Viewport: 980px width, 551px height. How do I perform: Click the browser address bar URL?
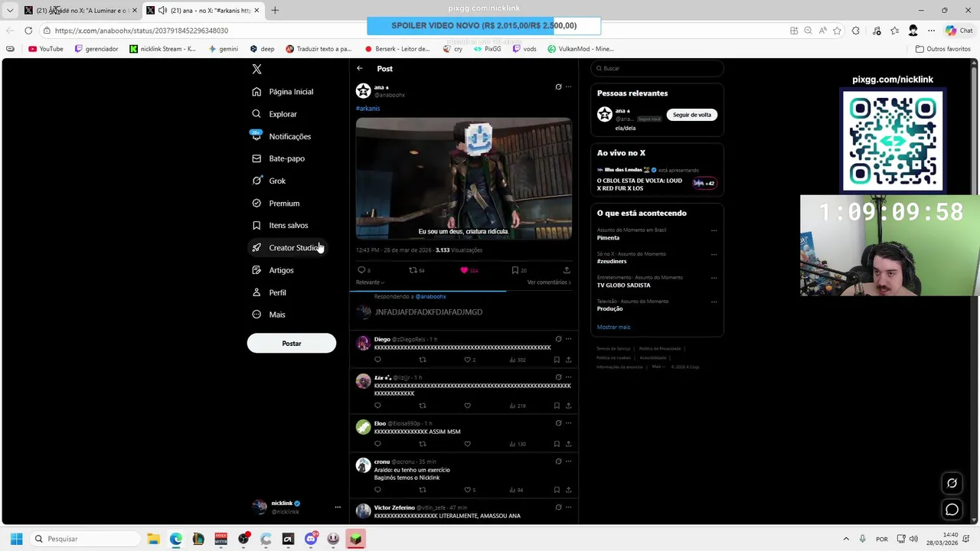tap(142, 31)
